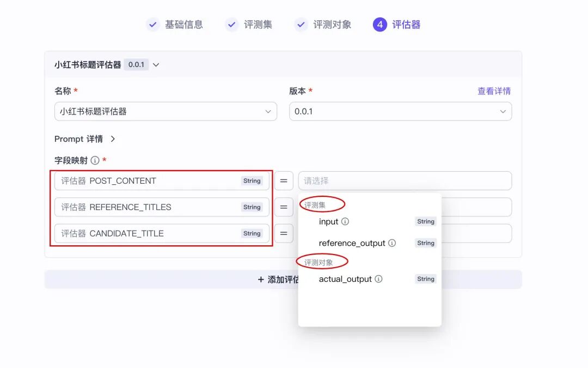This screenshot has width=588, height=368.
Task: Click the 名称 field label
Action: [63, 91]
